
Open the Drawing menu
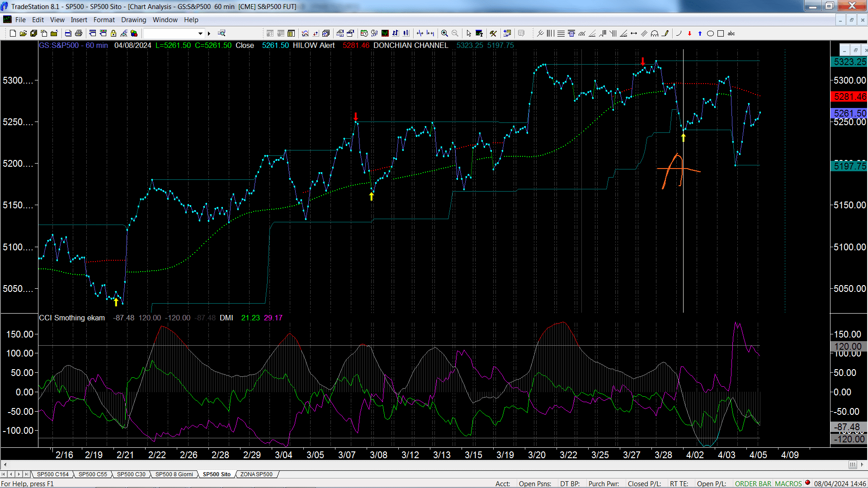point(133,20)
